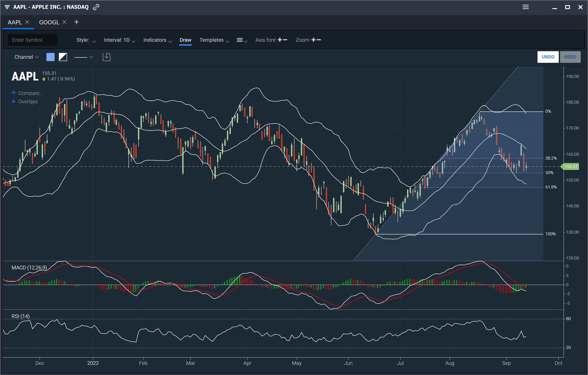588x375 pixels.
Task: Save the drawing with download icon
Action: point(106,57)
